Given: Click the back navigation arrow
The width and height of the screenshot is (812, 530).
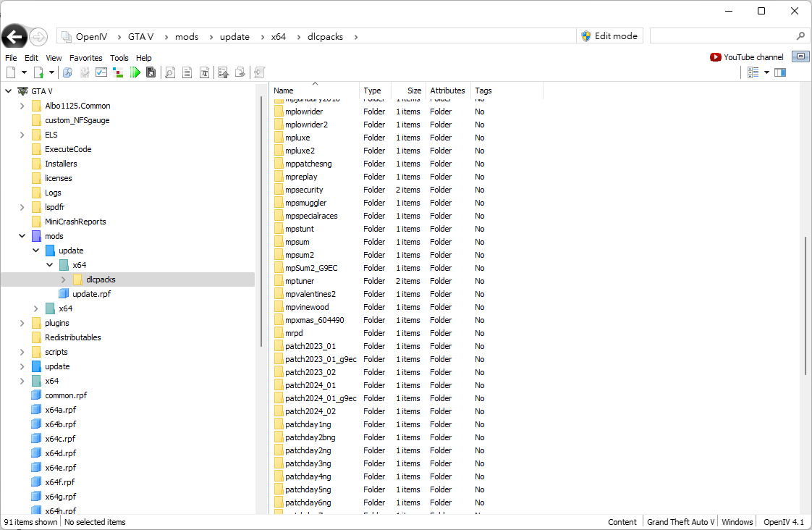Looking at the screenshot, I should pos(14,36).
